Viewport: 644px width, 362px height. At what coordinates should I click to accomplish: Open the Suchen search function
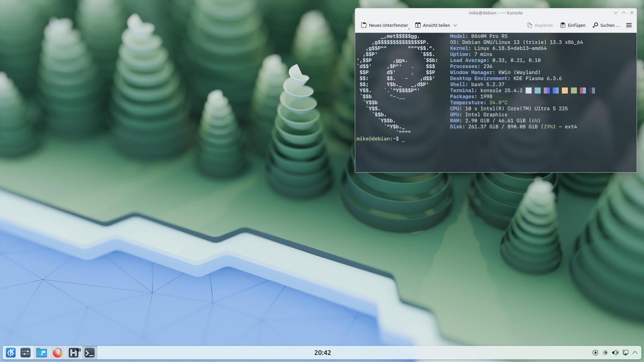pyautogui.click(x=606, y=25)
